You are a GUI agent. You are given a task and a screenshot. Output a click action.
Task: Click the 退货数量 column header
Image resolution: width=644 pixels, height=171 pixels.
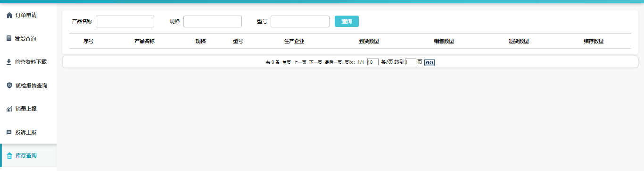pyautogui.click(x=519, y=41)
